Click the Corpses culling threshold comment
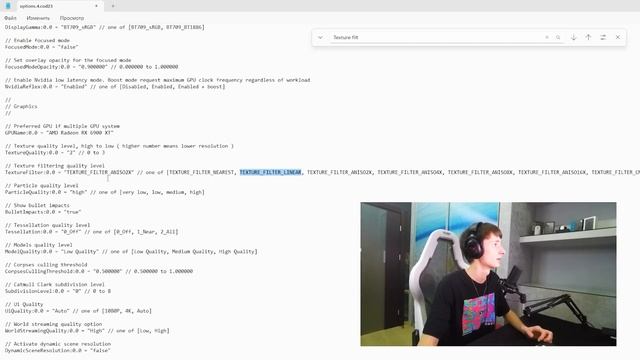The image size is (640, 360). pyautogui.click(x=46, y=264)
